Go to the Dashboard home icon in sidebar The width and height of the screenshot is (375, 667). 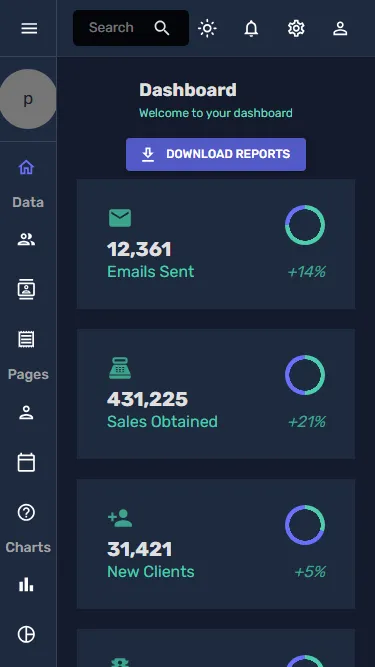tap(26, 168)
